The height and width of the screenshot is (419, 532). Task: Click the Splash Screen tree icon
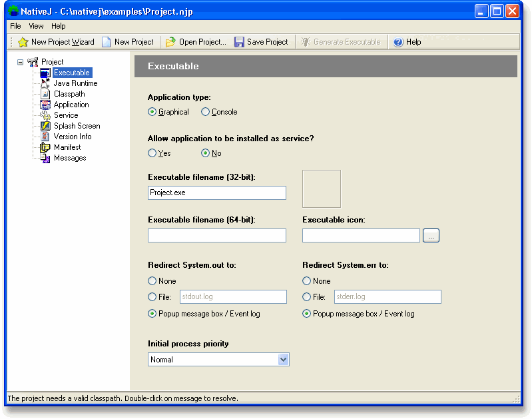(45, 126)
